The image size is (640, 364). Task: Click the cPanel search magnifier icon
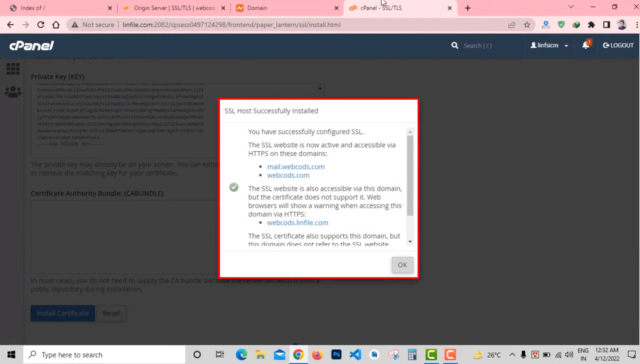[x=455, y=45]
